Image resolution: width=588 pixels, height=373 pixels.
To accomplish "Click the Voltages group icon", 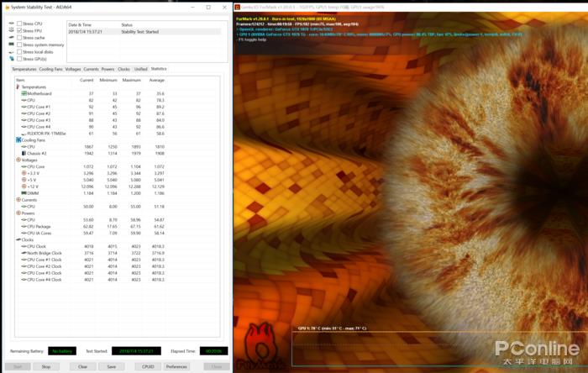I will (18, 160).
